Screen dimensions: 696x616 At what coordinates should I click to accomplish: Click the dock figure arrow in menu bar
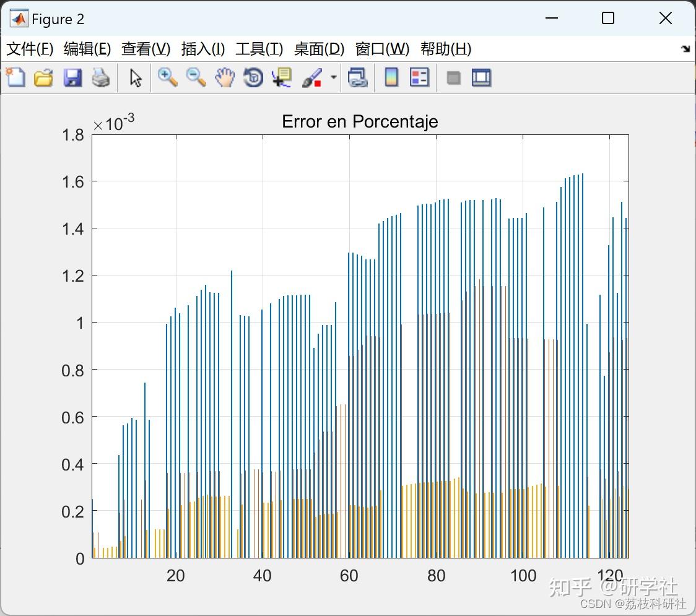[685, 49]
